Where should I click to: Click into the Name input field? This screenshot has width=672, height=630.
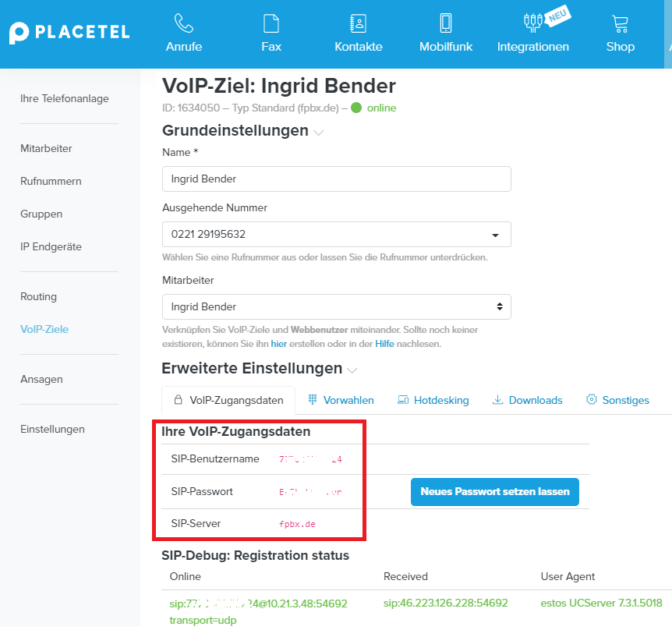[336, 179]
